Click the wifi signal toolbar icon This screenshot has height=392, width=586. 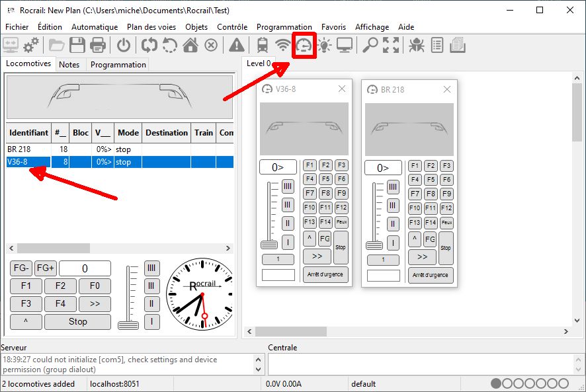pyautogui.click(x=283, y=45)
